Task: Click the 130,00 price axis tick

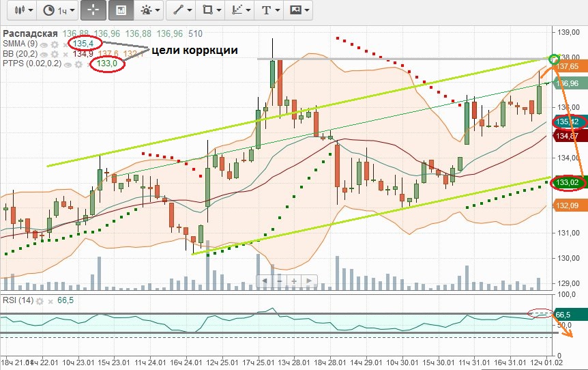Action: tap(568, 258)
